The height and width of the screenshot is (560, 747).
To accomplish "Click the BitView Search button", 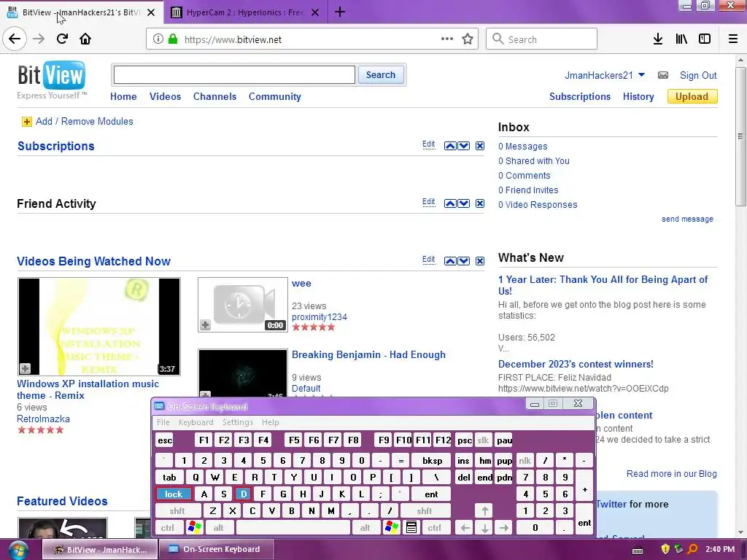I will click(381, 75).
